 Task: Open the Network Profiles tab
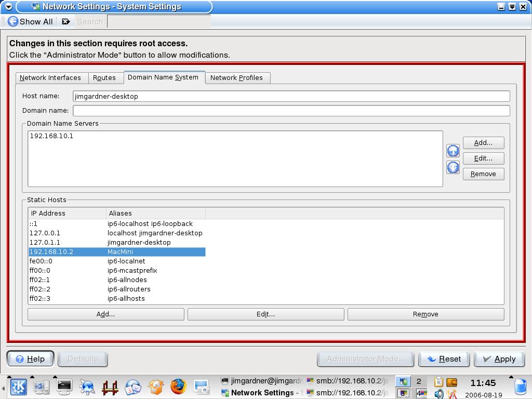236,77
